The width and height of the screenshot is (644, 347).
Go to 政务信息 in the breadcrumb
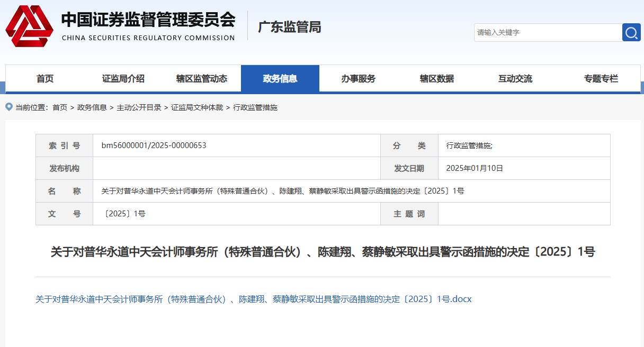pyautogui.click(x=92, y=107)
